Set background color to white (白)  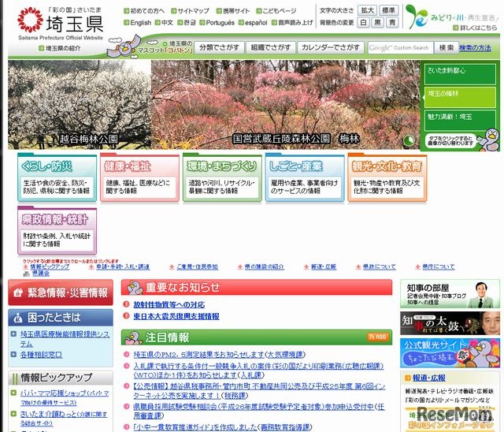click(364, 23)
